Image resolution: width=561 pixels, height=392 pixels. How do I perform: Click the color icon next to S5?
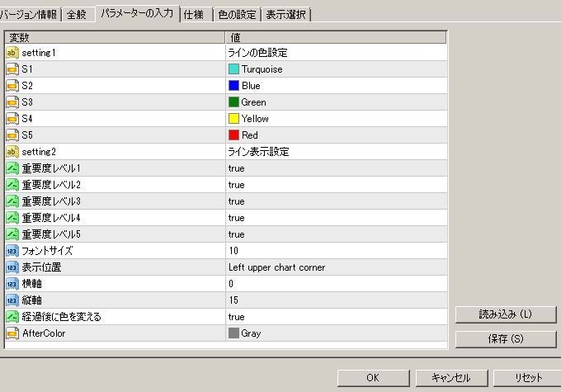click(12, 135)
